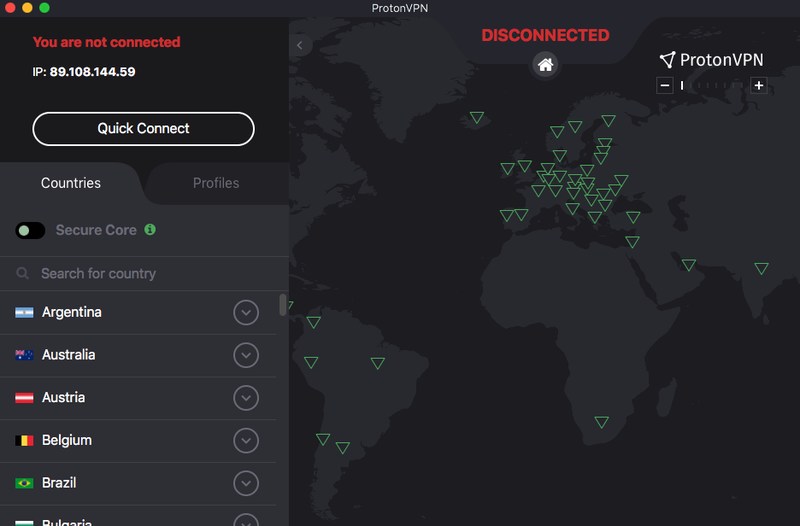Image resolution: width=800 pixels, height=526 pixels.
Task: Click the Belgium flag icon
Action: 24,440
